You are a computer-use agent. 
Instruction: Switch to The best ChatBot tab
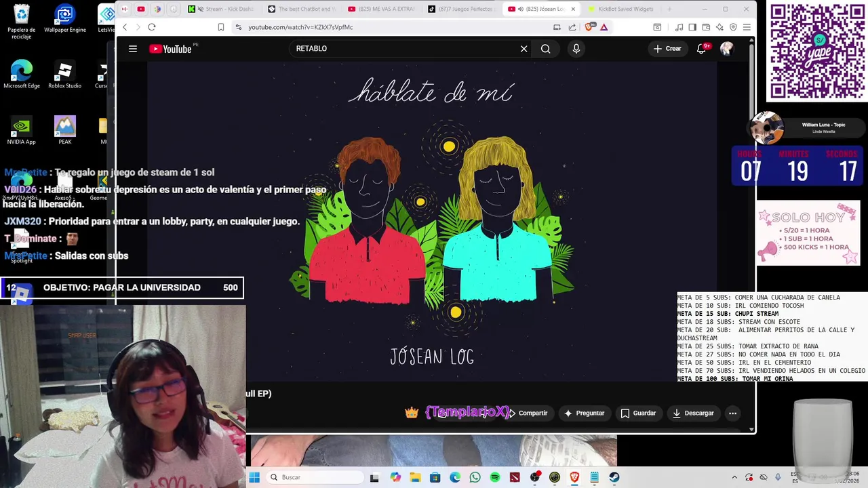[x=302, y=9]
